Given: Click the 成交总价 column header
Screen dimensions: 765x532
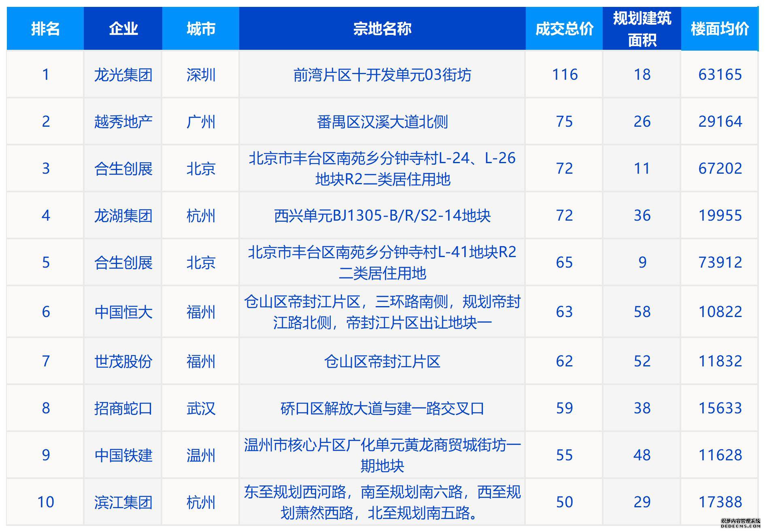Looking at the screenshot, I should [564, 29].
